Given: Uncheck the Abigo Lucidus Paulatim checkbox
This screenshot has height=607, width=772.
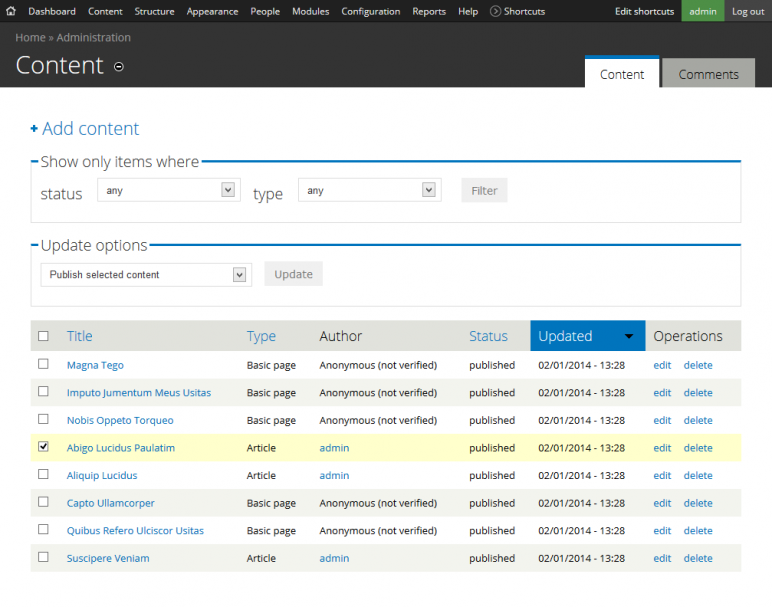Looking at the screenshot, I should (43, 447).
